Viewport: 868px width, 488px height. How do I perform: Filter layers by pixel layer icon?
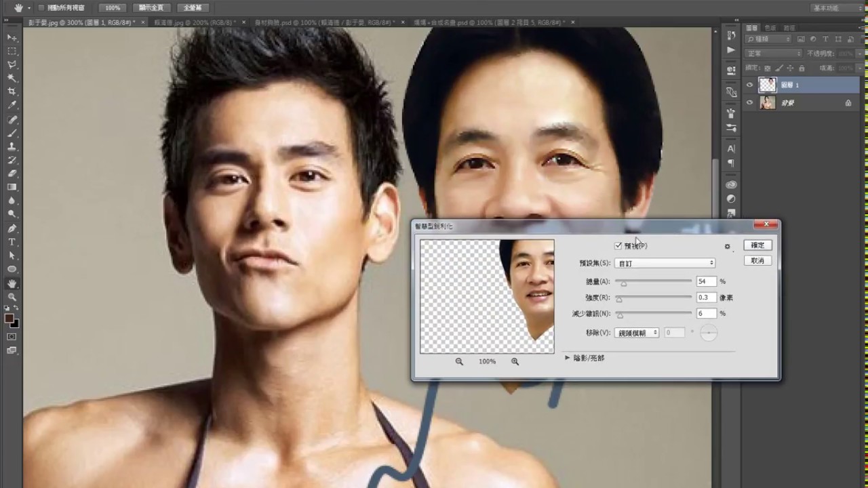pyautogui.click(x=801, y=40)
